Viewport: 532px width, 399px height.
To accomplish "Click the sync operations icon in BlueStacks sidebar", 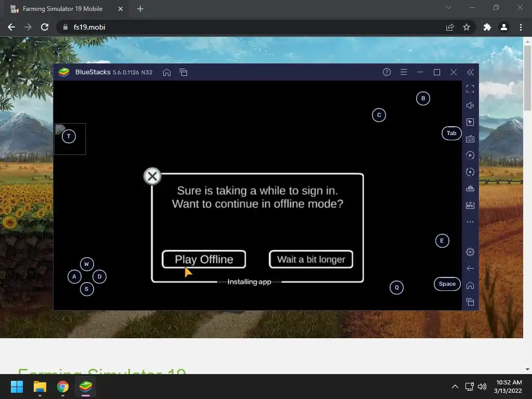I will click(x=470, y=172).
